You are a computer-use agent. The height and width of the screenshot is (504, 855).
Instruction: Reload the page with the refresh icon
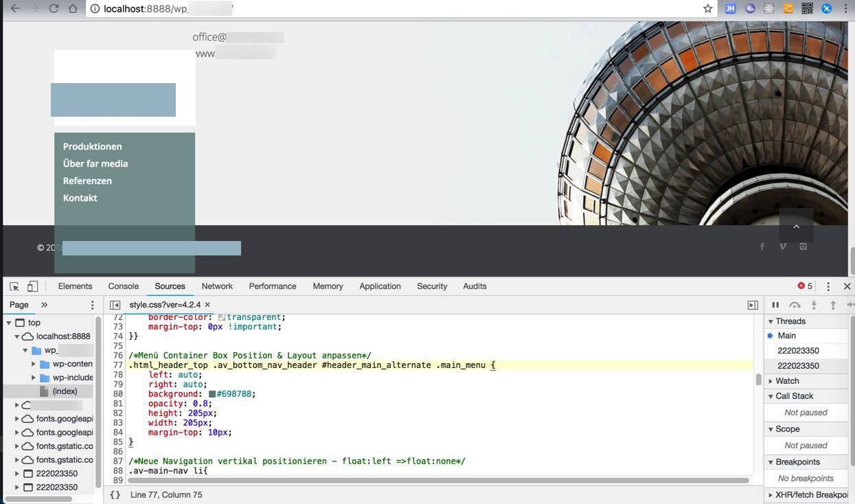tap(54, 8)
